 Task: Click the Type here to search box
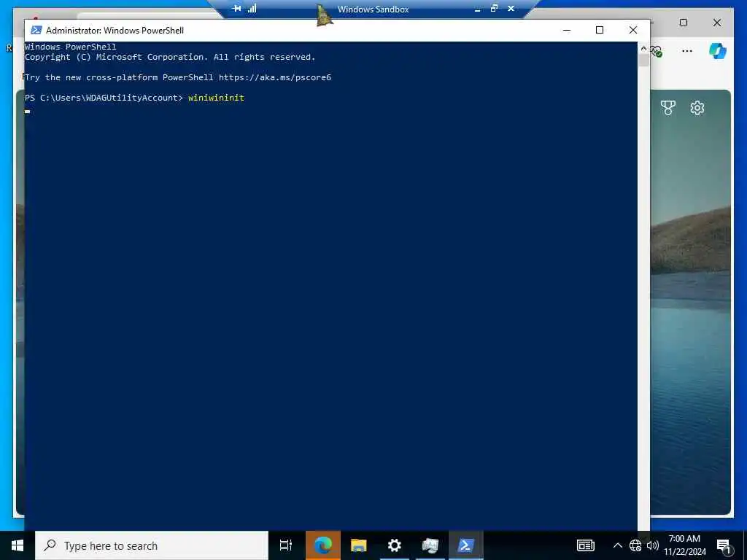[x=152, y=545]
